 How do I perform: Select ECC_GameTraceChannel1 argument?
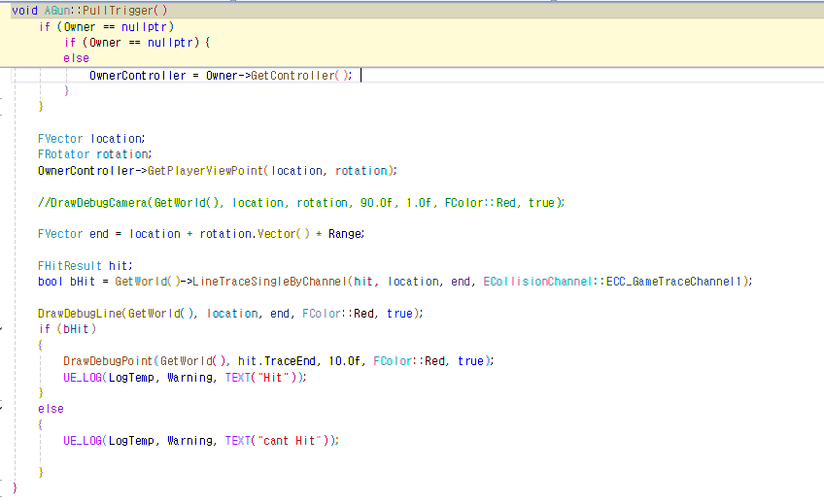[673, 282]
